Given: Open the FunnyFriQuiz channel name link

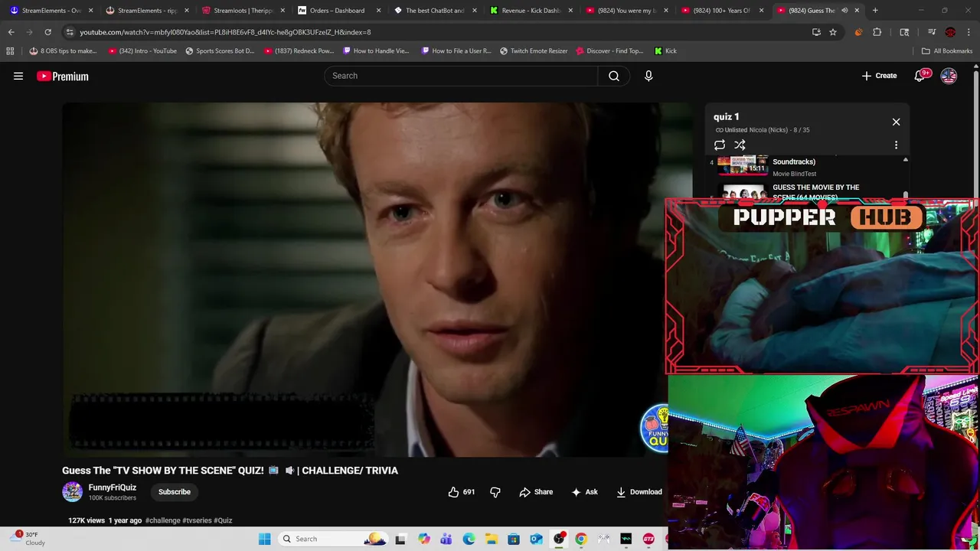Looking at the screenshot, I should point(113,487).
